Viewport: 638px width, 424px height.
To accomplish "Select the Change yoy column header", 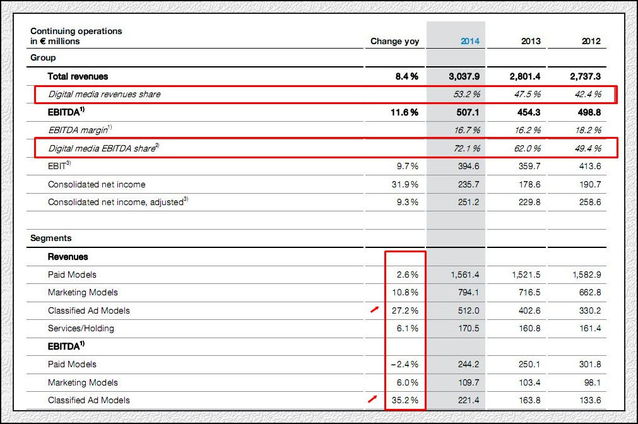I will tap(395, 41).
